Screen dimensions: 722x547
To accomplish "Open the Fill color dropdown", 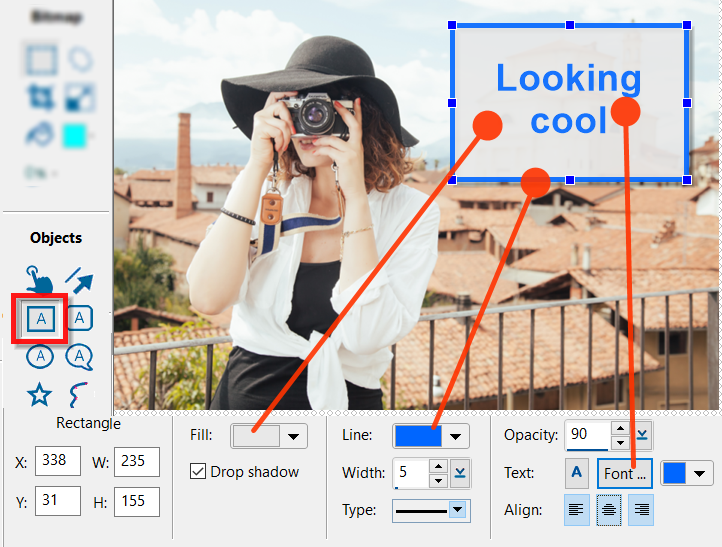I will [x=294, y=436].
